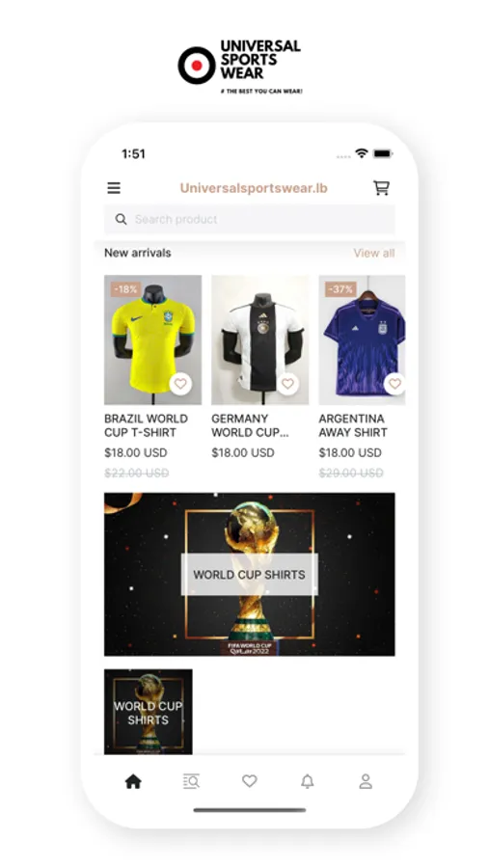Open the catalog search tab icon
Image resolution: width=489 pixels, height=868 pixels.
pos(191,781)
